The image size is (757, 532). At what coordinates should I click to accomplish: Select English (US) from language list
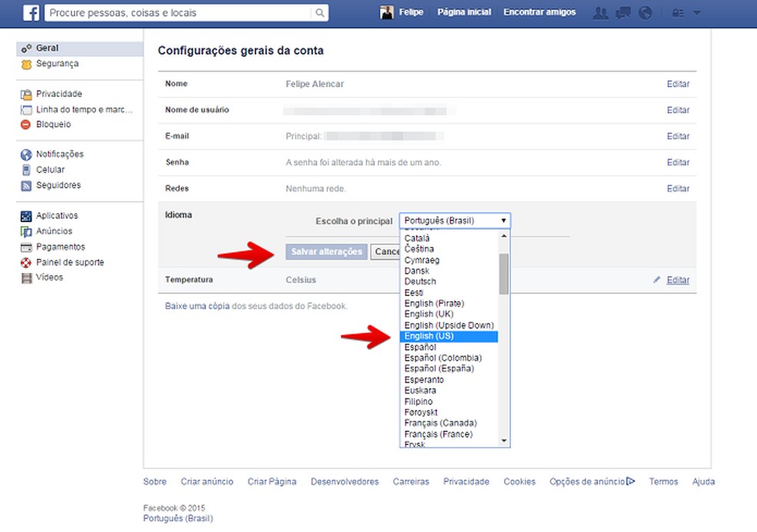(449, 336)
